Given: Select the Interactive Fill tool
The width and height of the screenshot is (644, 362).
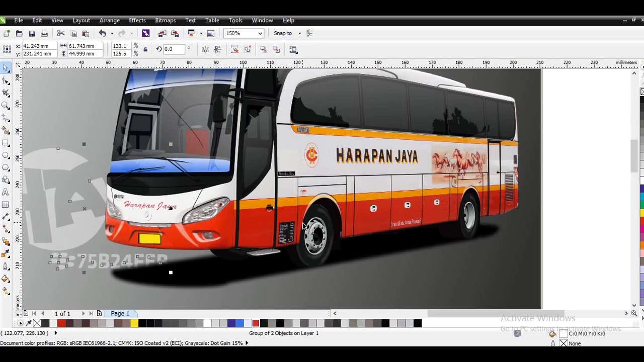Looking at the screenshot, I should tap(6, 291).
